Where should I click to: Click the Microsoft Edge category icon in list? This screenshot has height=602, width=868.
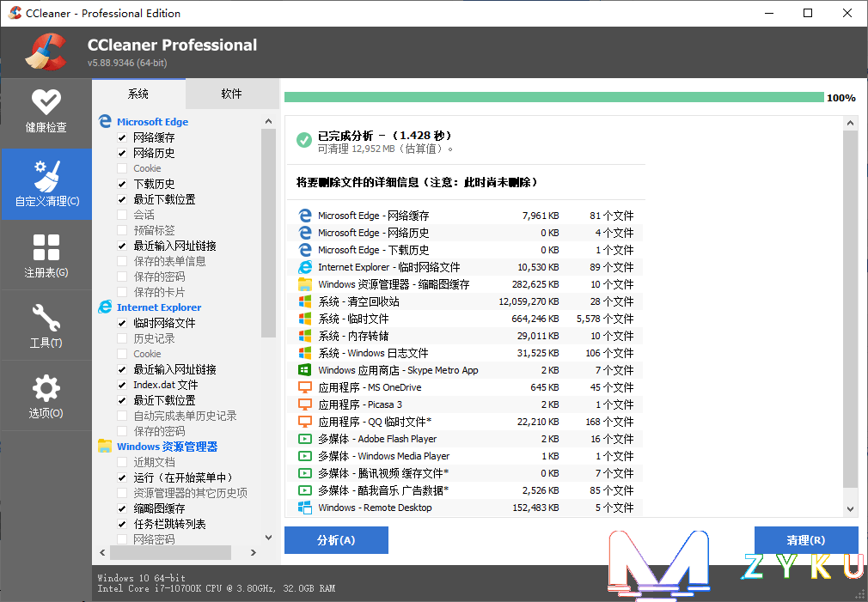(x=105, y=121)
